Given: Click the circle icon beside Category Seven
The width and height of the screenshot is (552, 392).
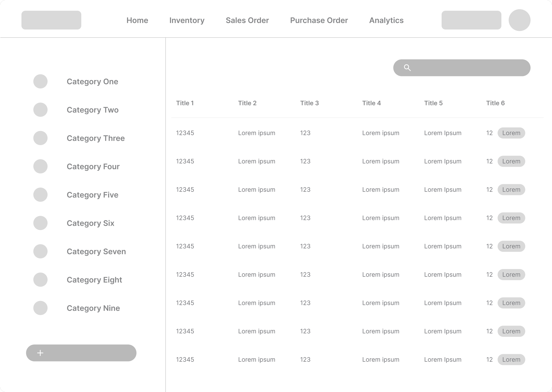Looking at the screenshot, I should [40, 251].
